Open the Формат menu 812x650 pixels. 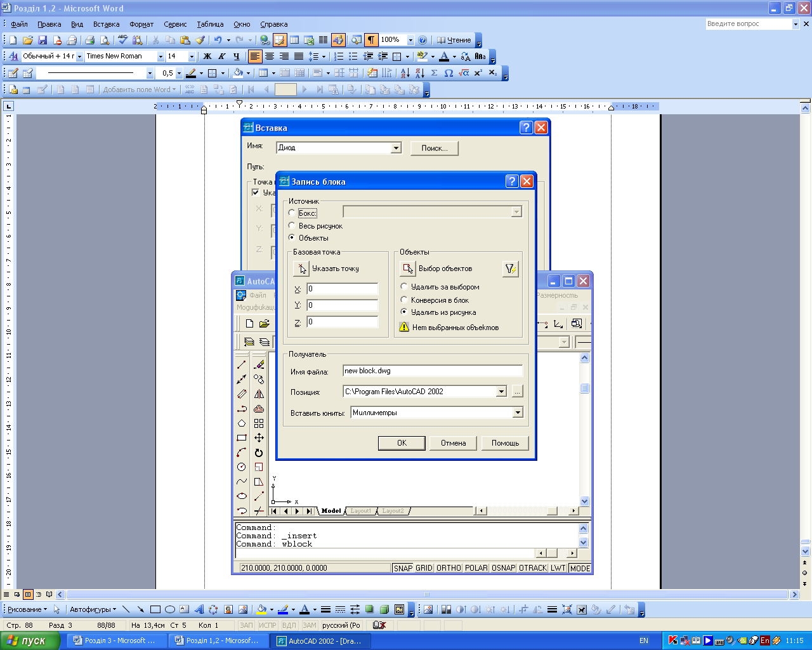point(141,24)
